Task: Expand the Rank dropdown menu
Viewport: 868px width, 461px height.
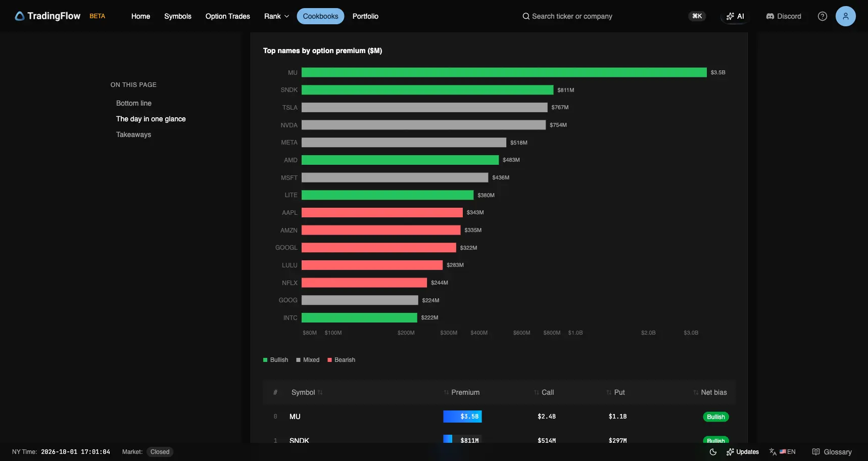Action: pos(277,16)
